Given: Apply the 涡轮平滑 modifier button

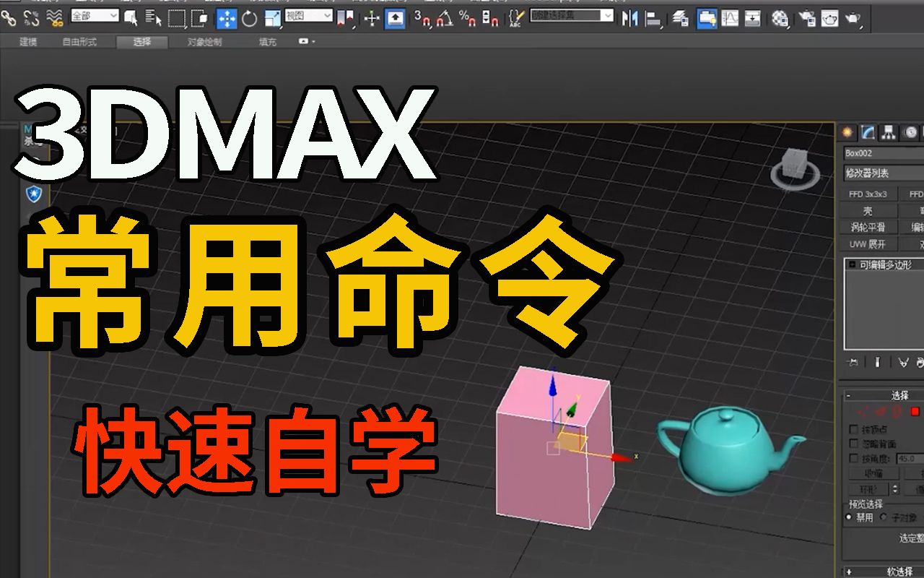Looking at the screenshot, I should (x=870, y=228).
